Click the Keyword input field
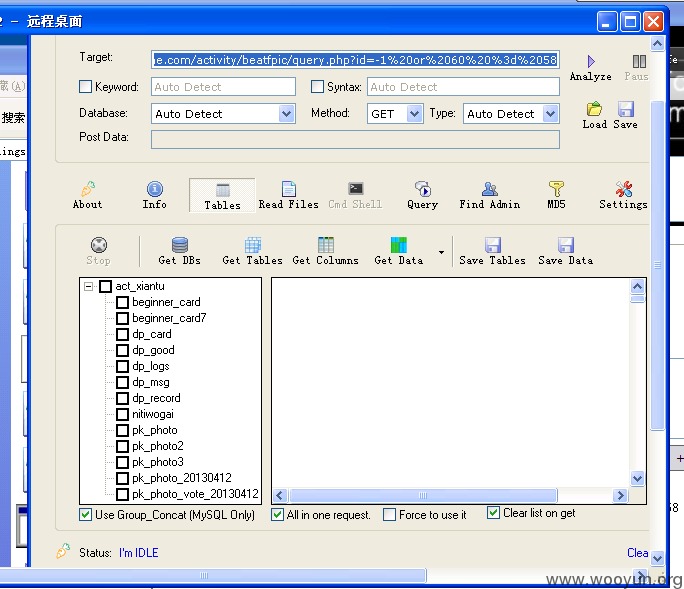The height and width of the screenshot is (589, 684). [223, 87]
